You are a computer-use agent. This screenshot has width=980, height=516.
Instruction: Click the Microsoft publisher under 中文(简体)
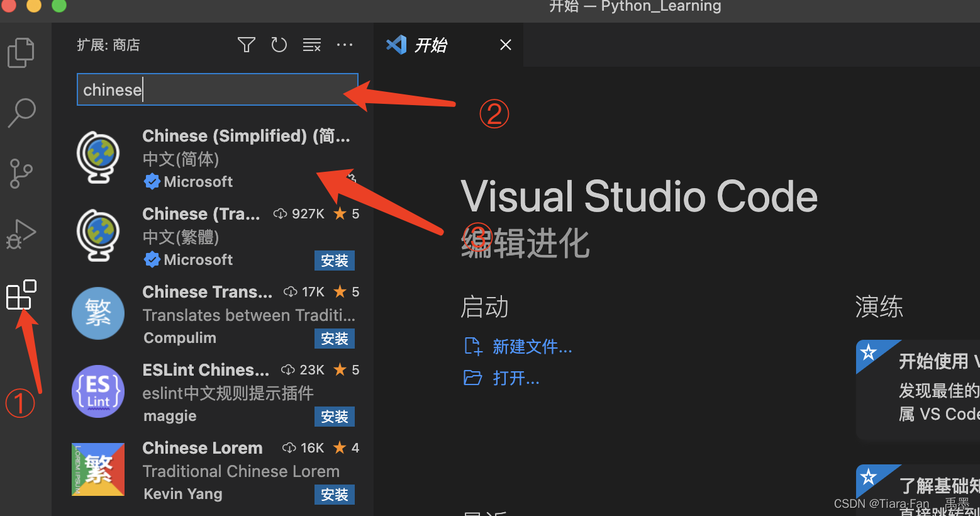pyautogui.click(x=198, y=182)
